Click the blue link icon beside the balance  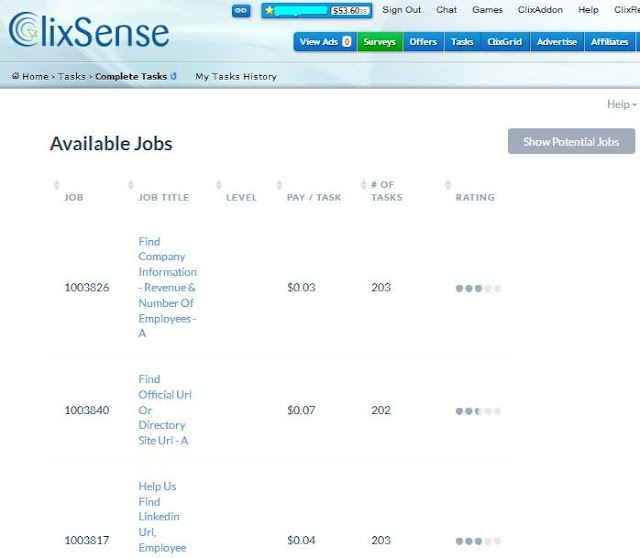pos(241,11)
